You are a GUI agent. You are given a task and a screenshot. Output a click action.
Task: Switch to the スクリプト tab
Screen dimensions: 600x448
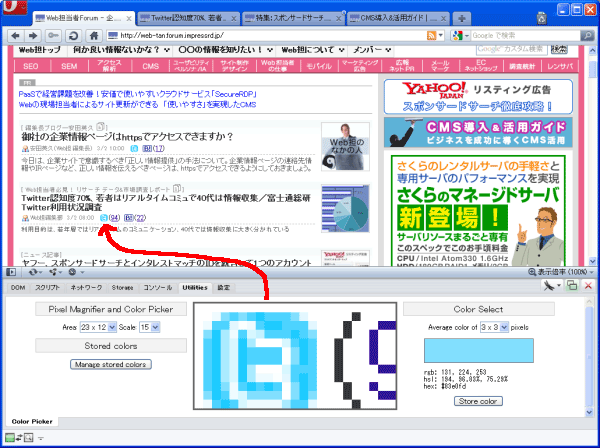click(47, 288)
